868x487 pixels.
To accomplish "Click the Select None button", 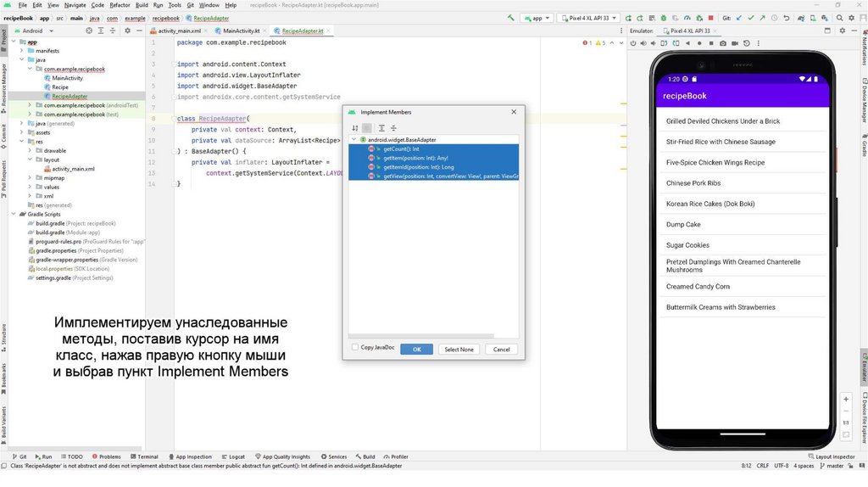I will (459, 350).
